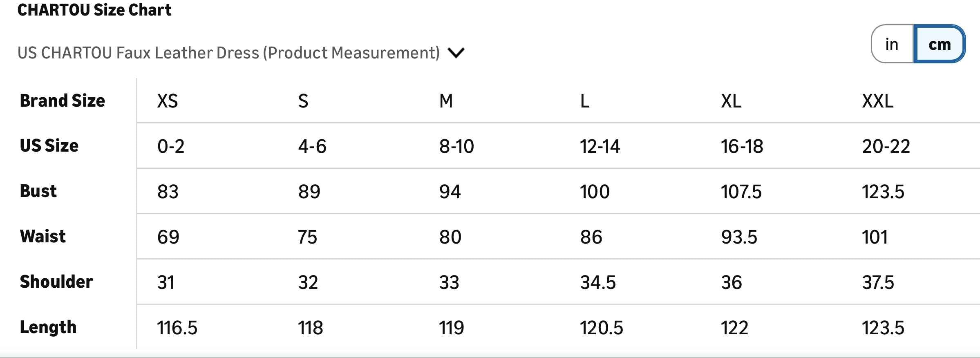
Task: Switch measurement units to inches
Action: coord(892,44)
